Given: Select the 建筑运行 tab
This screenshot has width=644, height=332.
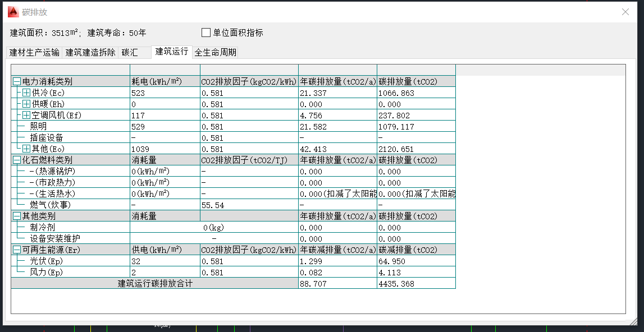Looking at the screenshot, I should [x=172, y=52].
